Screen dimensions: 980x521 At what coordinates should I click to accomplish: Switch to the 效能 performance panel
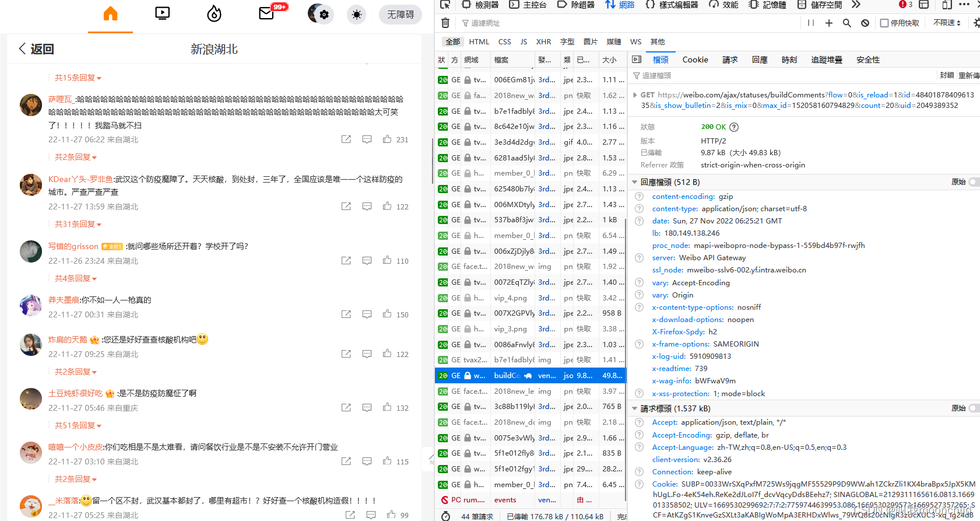point(723,5)
